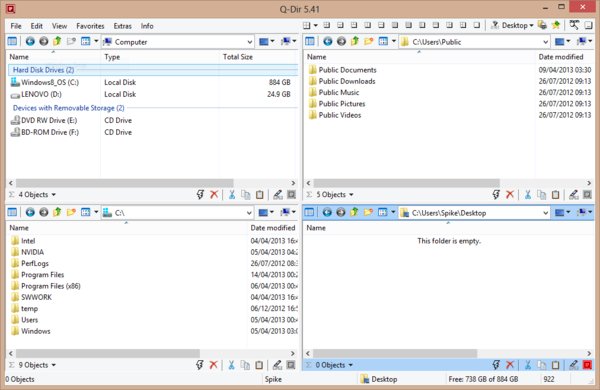Expand the C:\ address bar dropdown
The height and width of the screenshot is (390, 600).
click(x=249, y=213)
